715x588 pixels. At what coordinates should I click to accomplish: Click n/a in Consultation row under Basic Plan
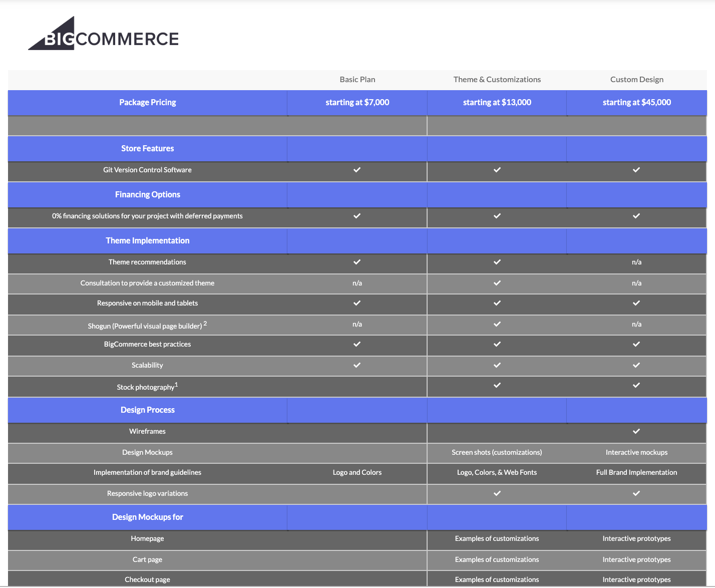[357, 283]
